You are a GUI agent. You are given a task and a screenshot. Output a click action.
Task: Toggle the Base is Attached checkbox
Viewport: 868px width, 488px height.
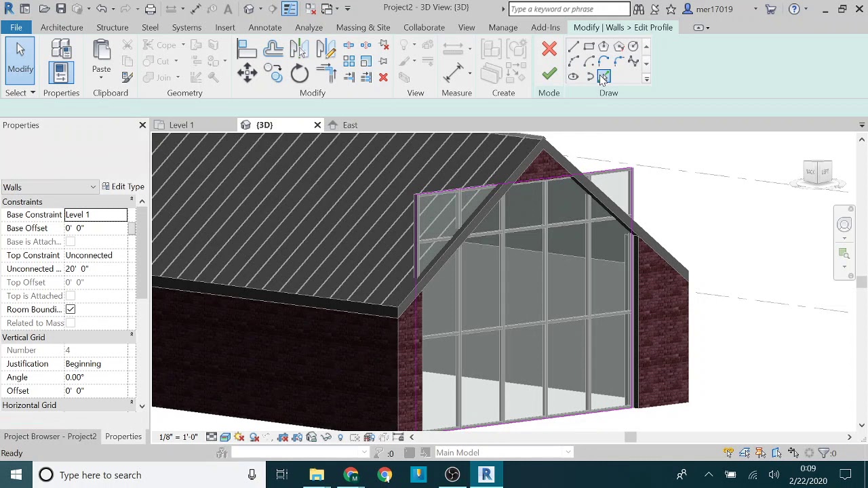[71, 242]
